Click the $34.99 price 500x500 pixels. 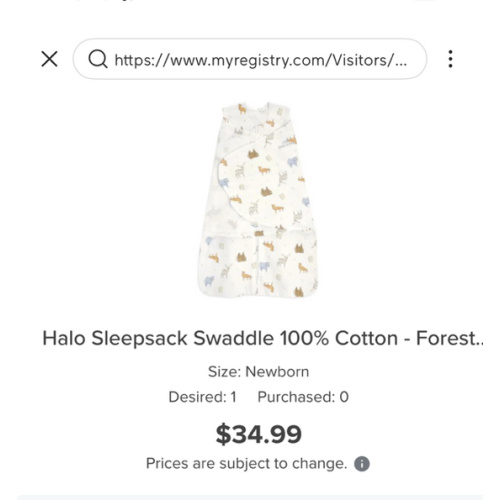coord(259,434)
